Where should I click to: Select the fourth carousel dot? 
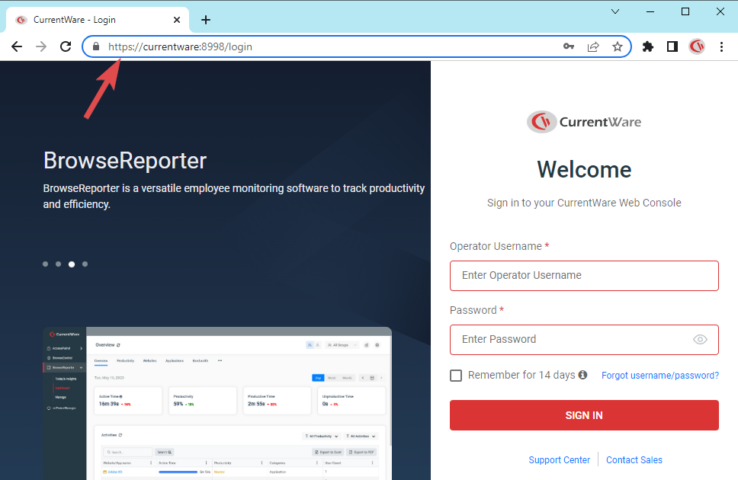point(85,264)
